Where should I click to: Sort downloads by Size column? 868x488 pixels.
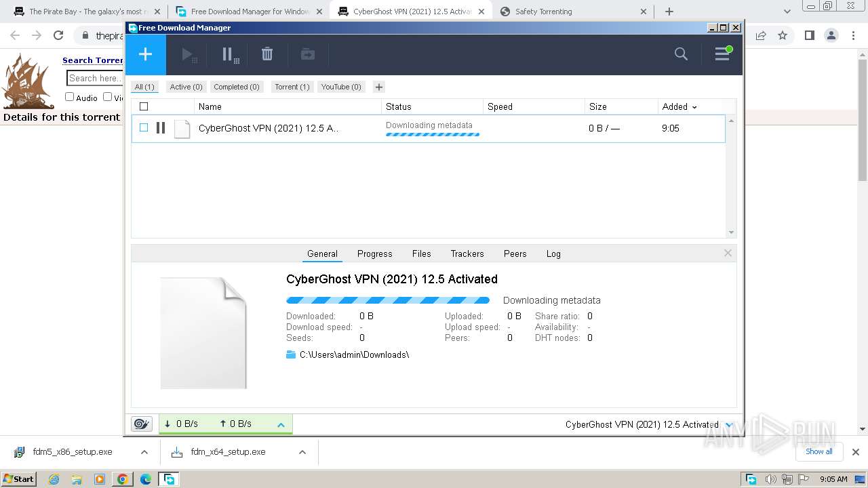pos(621,106)
